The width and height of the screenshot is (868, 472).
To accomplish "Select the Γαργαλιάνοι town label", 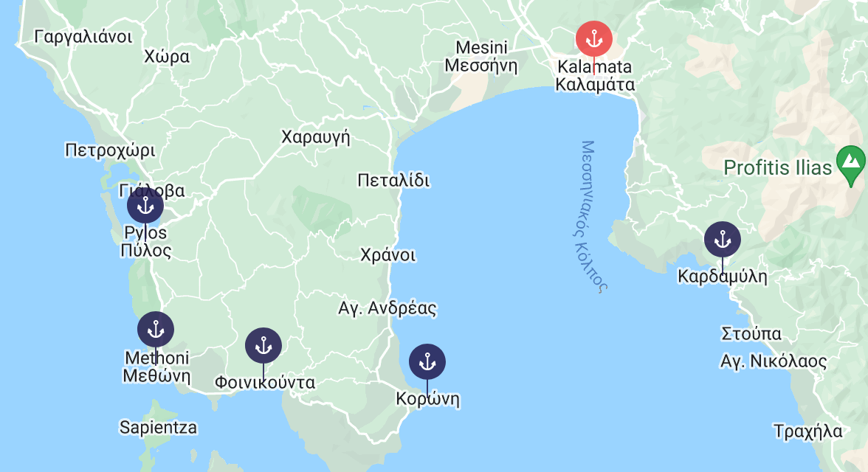I will (83, 37).
